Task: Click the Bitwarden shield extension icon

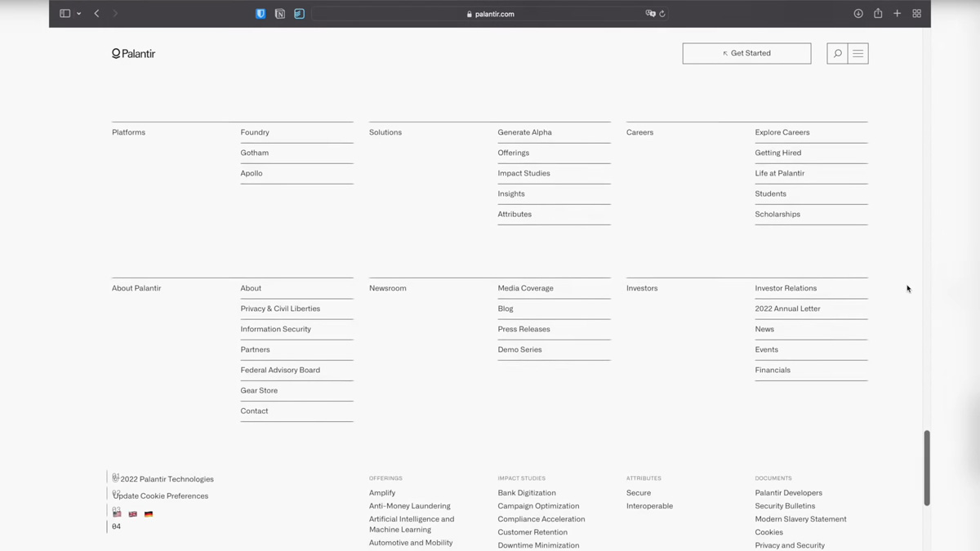Action: point(261,13)
